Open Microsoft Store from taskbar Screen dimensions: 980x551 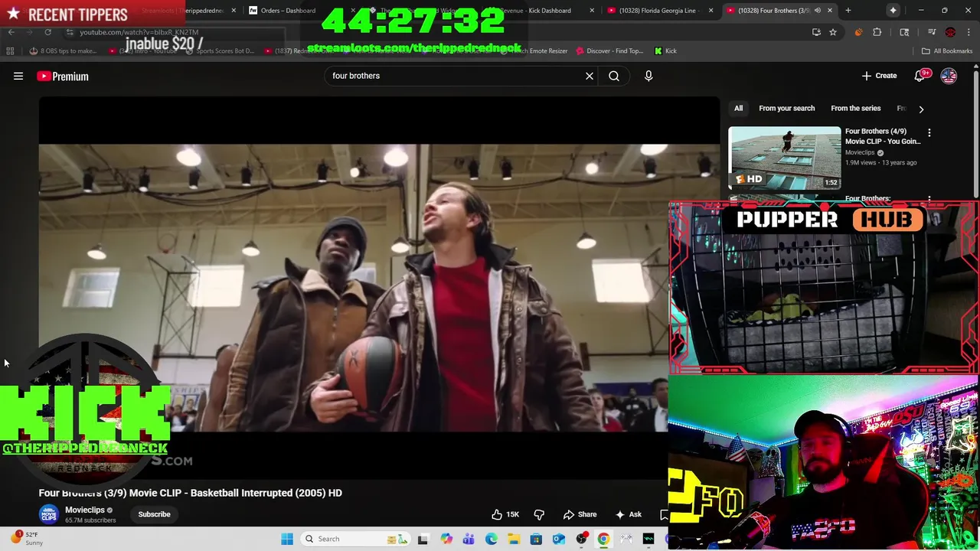[x=536, y=539]
